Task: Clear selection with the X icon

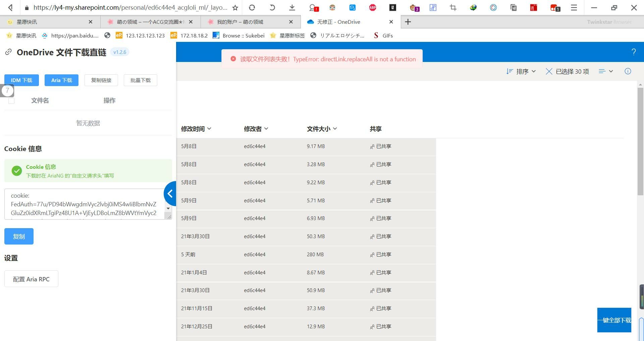Action: point(549,71)
